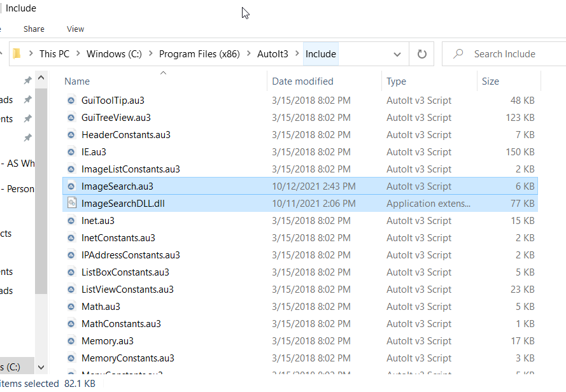Viewport: 566px width, 392px height.
Task: Go to Program Files (x86) breadcrumb
Action: click(x=199, y=54)
